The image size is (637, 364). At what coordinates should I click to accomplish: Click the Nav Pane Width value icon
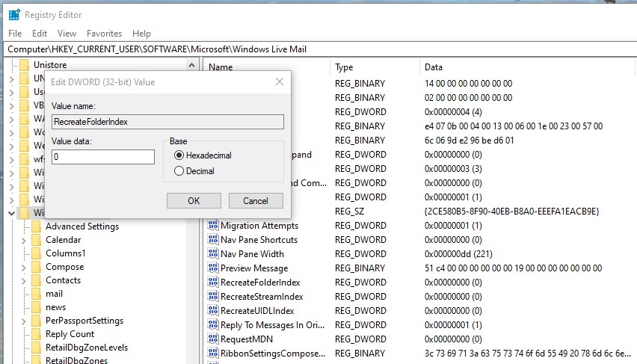pos(213,253)
